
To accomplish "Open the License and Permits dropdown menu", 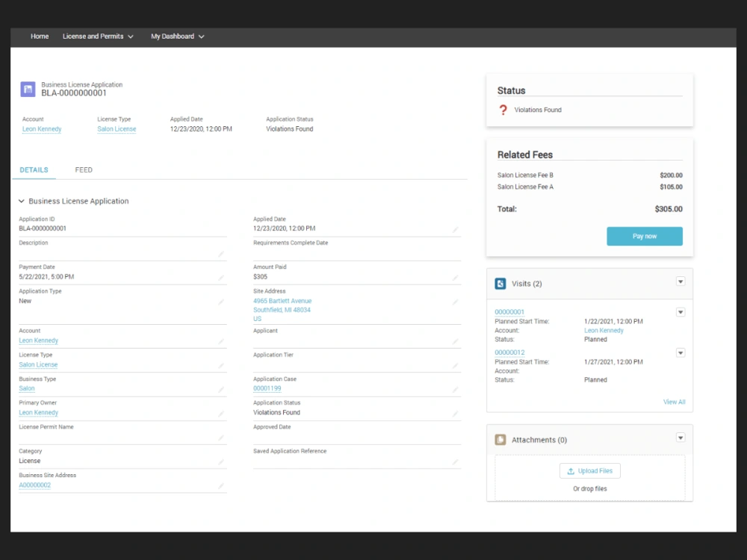I will pyautogui.click(x=98, y=37).
